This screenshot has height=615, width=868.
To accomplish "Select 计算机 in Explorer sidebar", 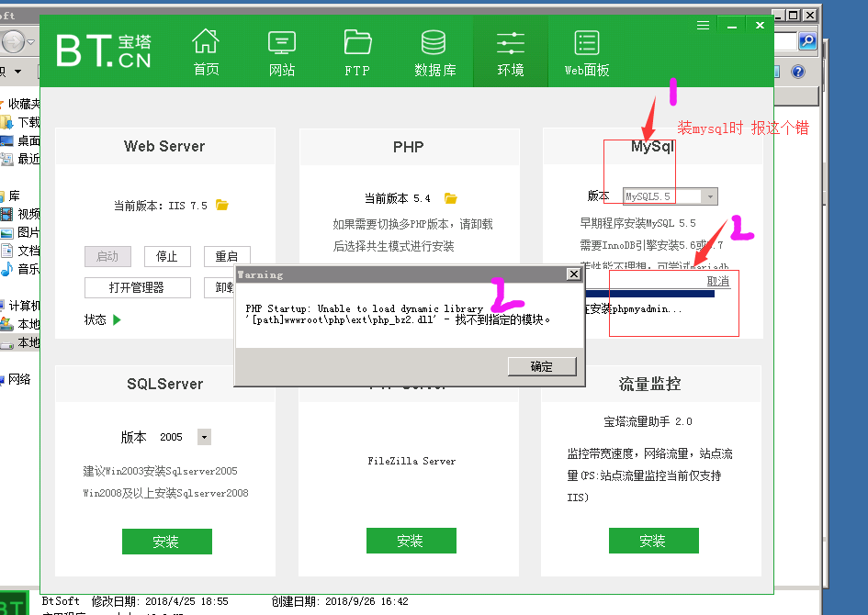I will 20,306.
